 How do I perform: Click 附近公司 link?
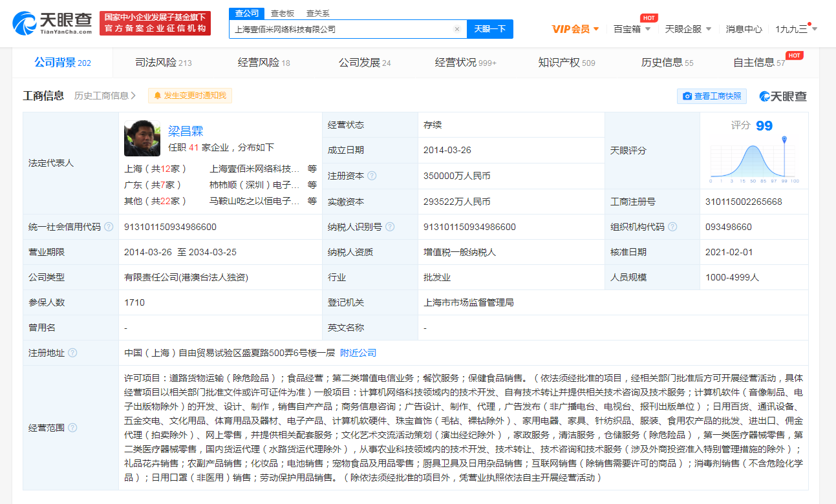(x=358, y=353)
